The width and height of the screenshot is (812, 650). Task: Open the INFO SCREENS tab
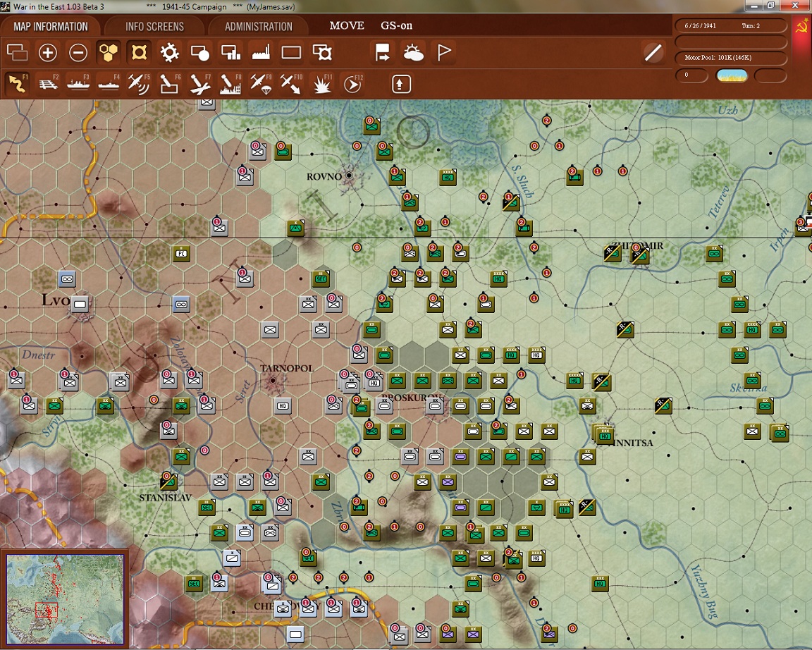click(154, 26)
